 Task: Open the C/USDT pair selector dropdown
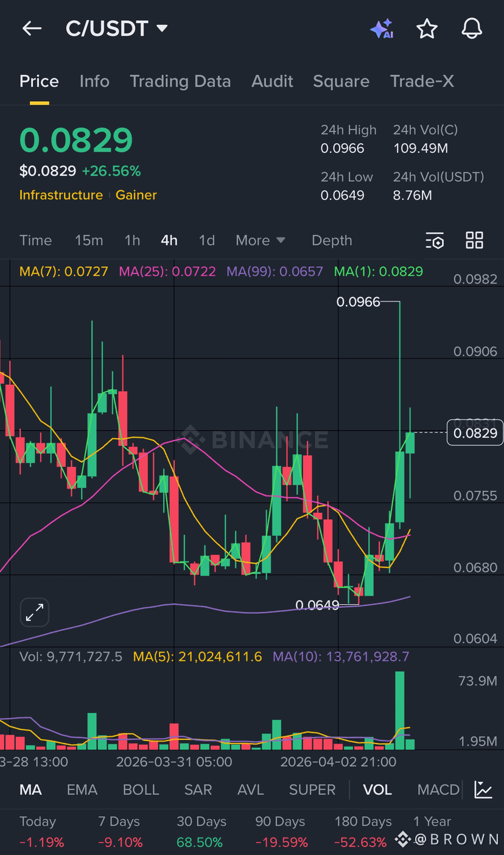[x=117, y=29]
